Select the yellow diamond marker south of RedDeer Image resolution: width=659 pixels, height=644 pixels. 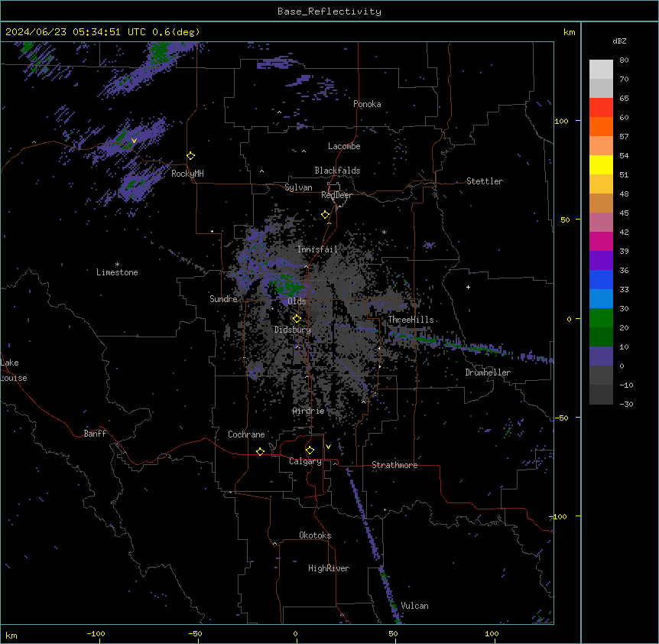tap(326, 215)
